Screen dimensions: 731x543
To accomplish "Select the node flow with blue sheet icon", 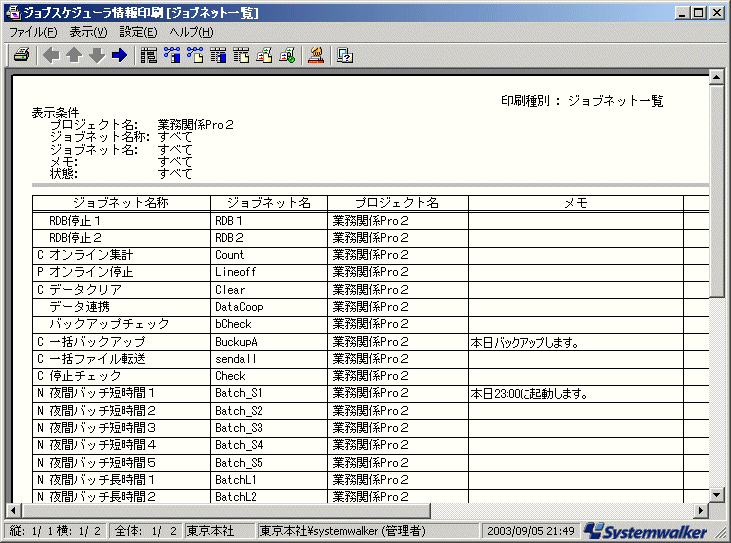I will coord(172,55).
